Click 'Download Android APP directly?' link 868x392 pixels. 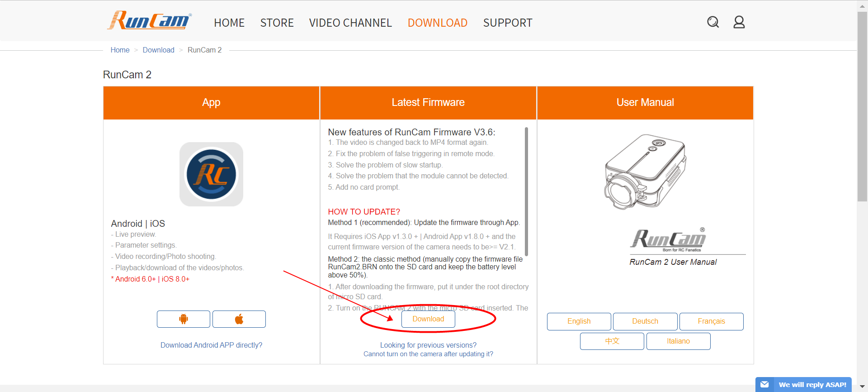(x=211, y=345)
